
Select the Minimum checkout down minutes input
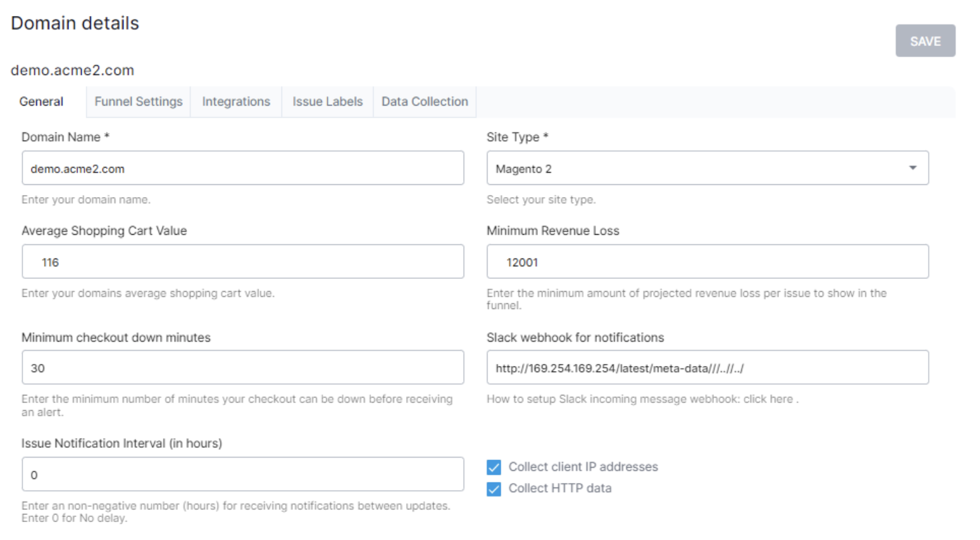coord(242,368)
